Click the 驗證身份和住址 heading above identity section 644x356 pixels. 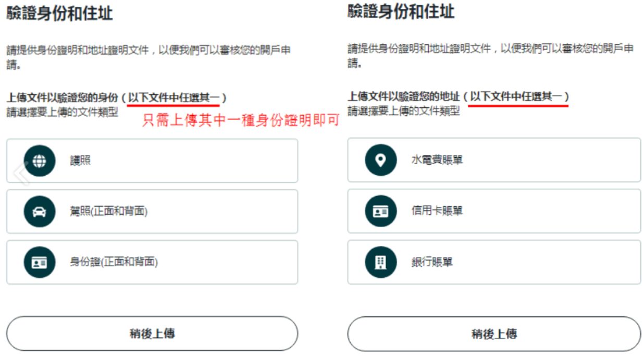pos(59,13)
